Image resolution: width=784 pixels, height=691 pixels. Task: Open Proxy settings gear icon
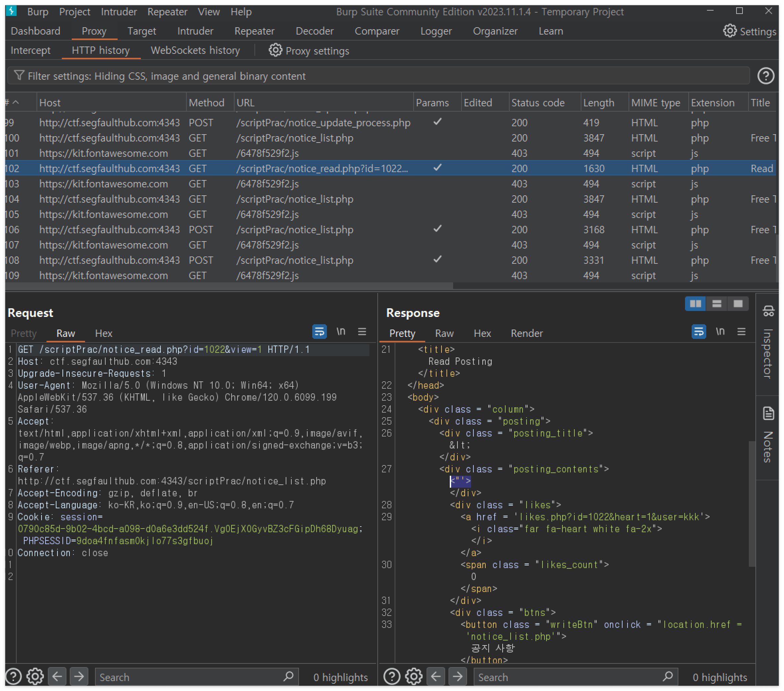point(275,50)
